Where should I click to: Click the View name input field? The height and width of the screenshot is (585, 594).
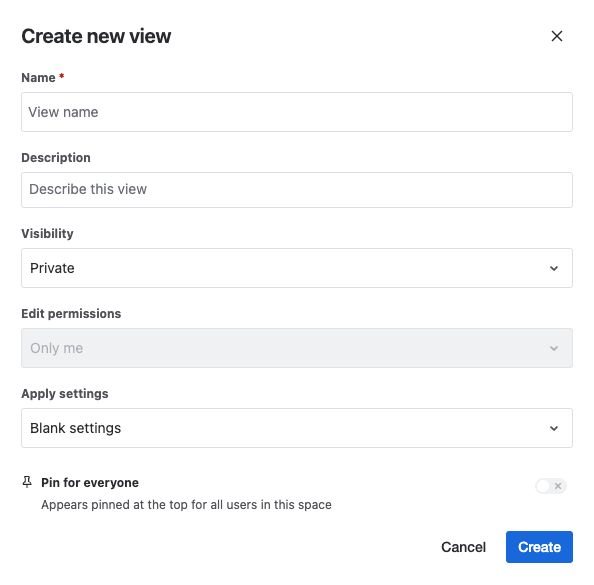click(x=297, y=112)
